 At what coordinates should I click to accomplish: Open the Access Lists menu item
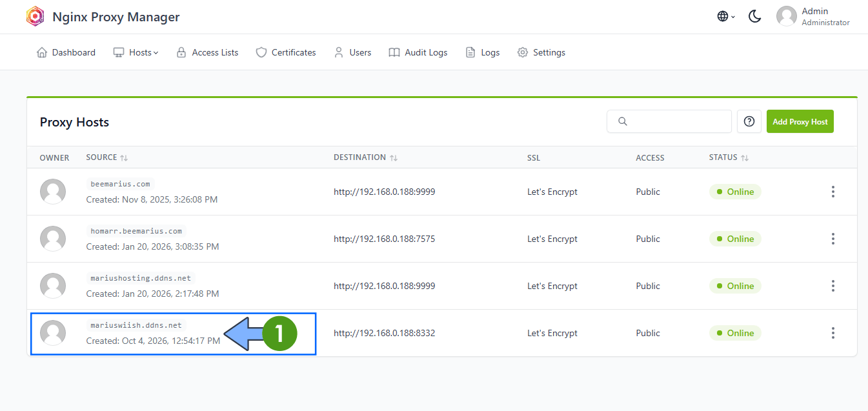207,52
